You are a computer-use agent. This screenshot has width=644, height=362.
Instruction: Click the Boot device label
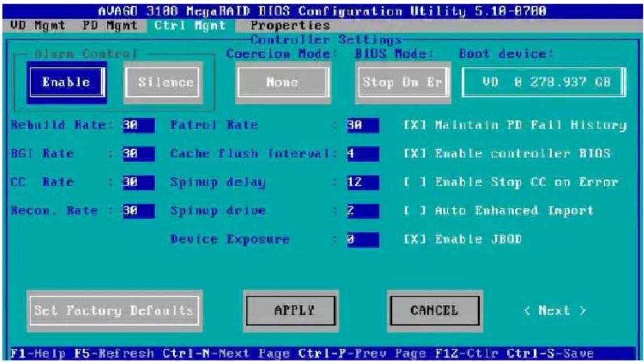pos(506,54)
